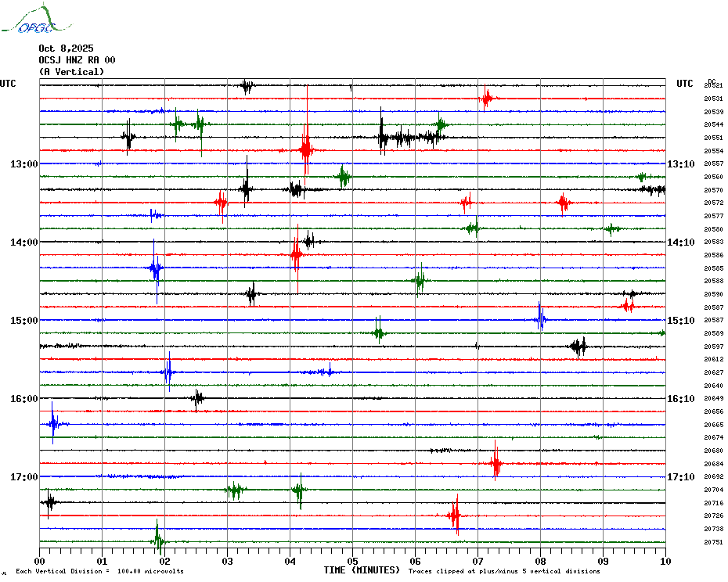728x582 pixels.
Task: Click the DC offset value '20751'
Action: [x=714, y=542]
